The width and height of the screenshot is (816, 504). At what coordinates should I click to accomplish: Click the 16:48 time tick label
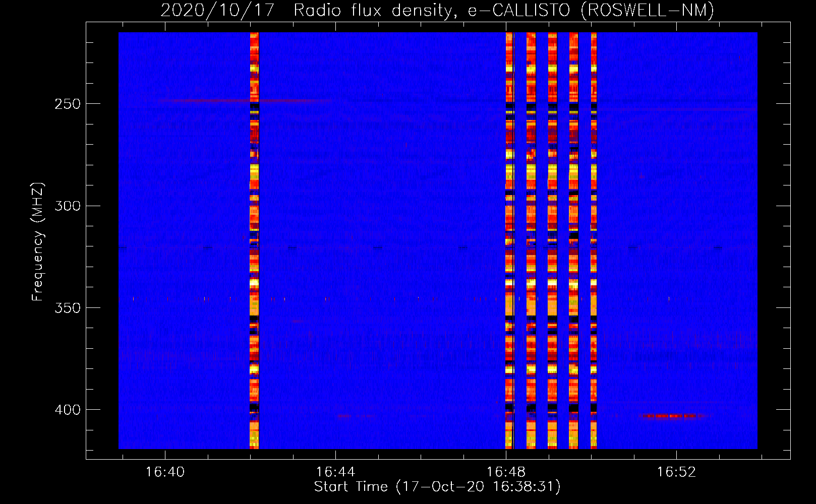(506, 472)
